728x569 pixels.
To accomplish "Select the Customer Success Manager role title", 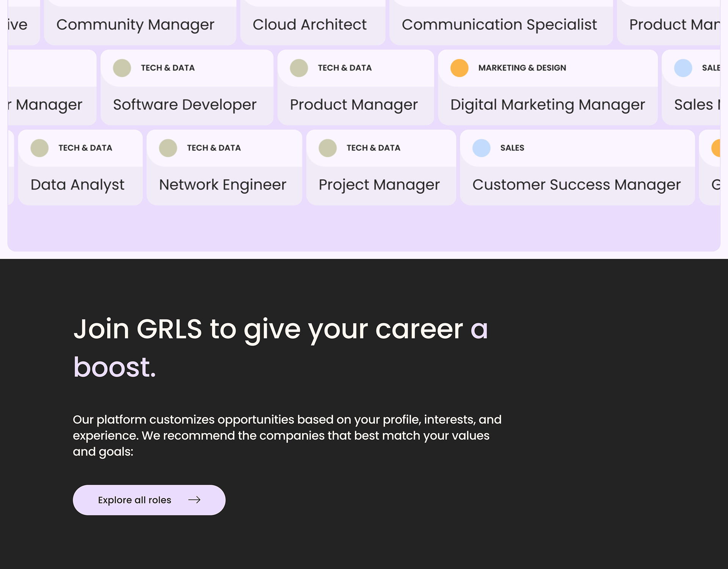I will (x=576, y=185).
